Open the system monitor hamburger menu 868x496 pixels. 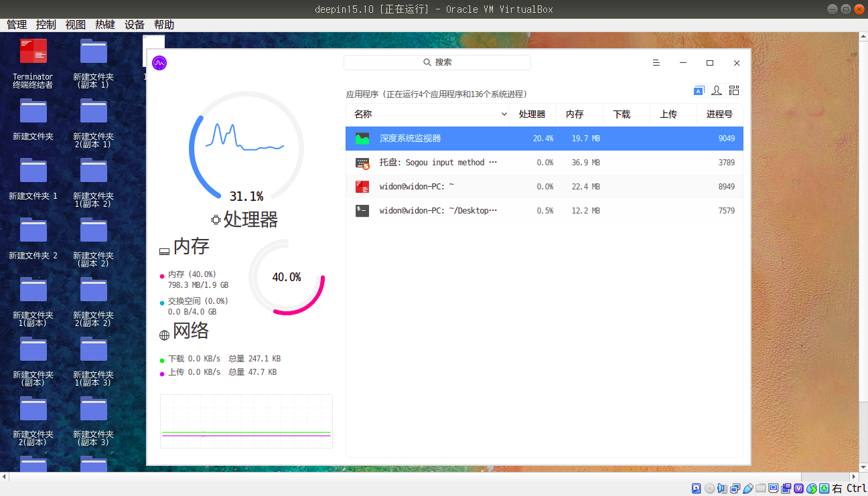pos(656,62)
